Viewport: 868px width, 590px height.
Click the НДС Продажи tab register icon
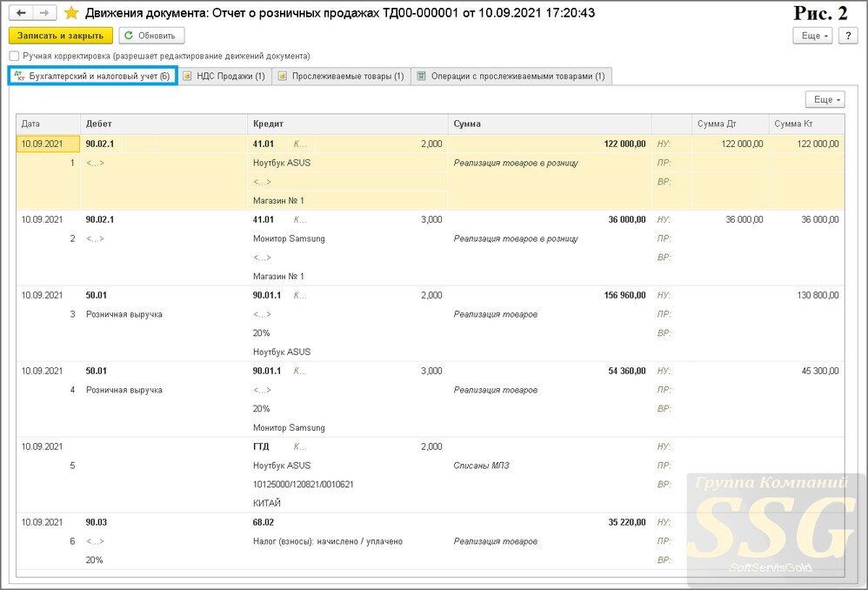[187, 76]
